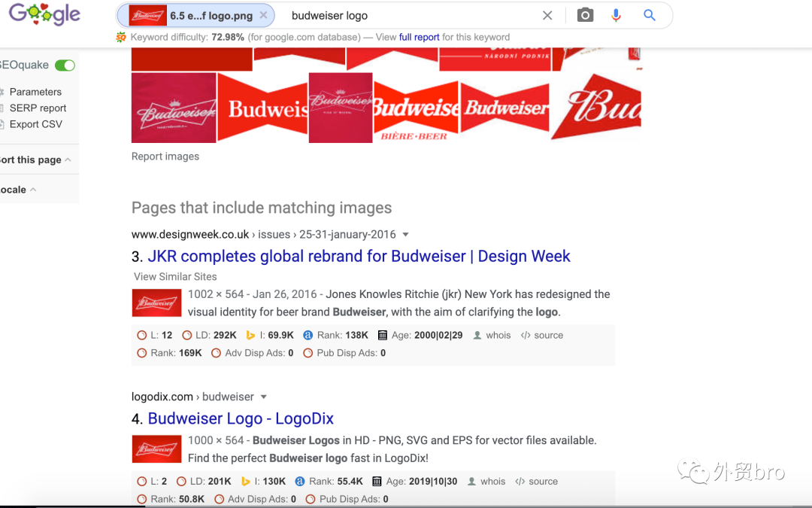Open the full report link
Image resolution: width=812 pixels, height=508 pixels.
point(419,38)
